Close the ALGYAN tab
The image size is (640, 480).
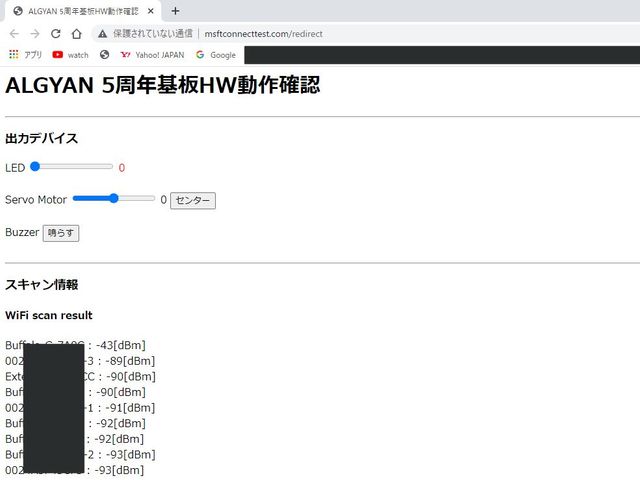pos(151,11)
